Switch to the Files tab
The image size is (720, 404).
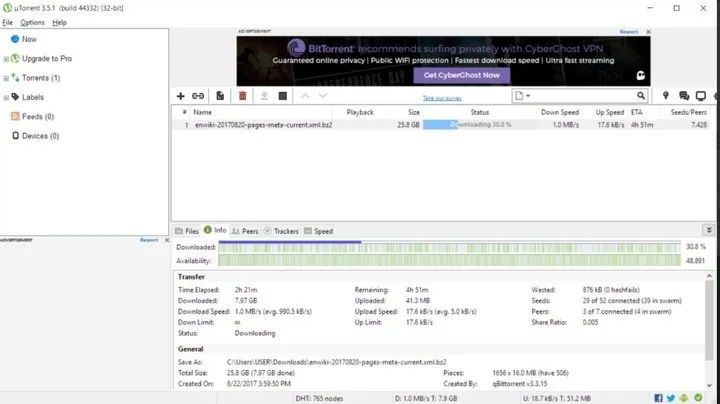(x=187, y=231)
